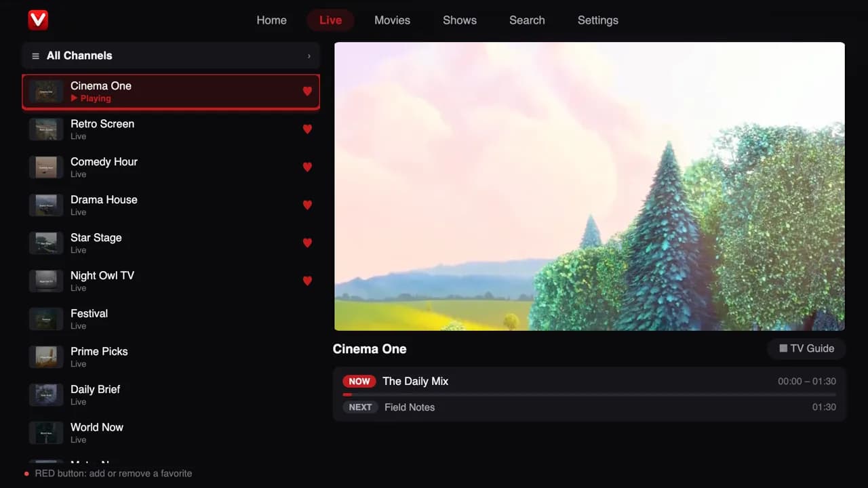Screen dimensions: 868x488
Task: Select the Drama House channel name
Action: pos(104,200)
